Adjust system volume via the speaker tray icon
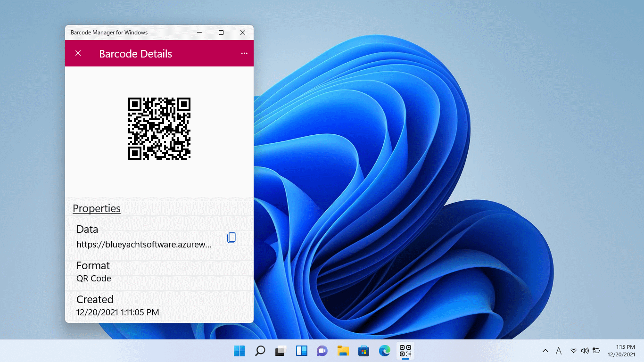 (585, 351)
